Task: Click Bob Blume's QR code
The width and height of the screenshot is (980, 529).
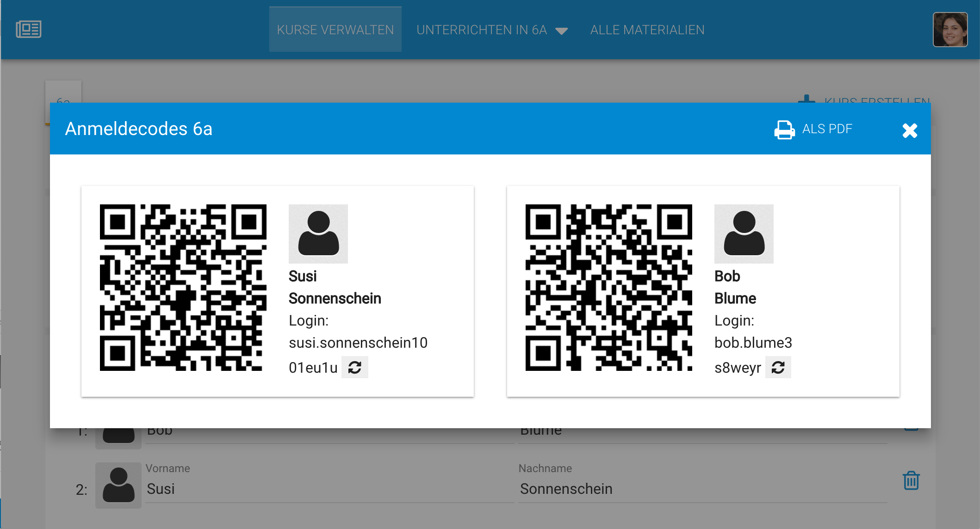Action: pos(609,288)
